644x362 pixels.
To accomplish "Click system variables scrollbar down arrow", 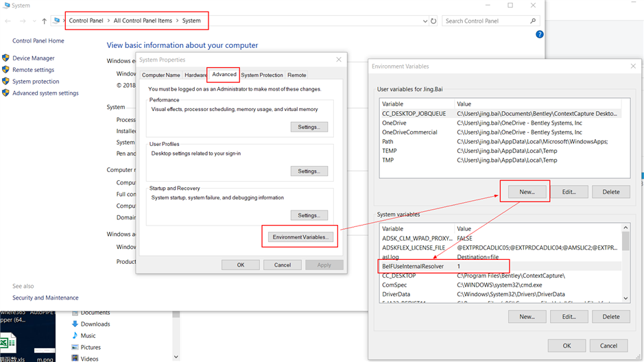I will click(625, 298).
